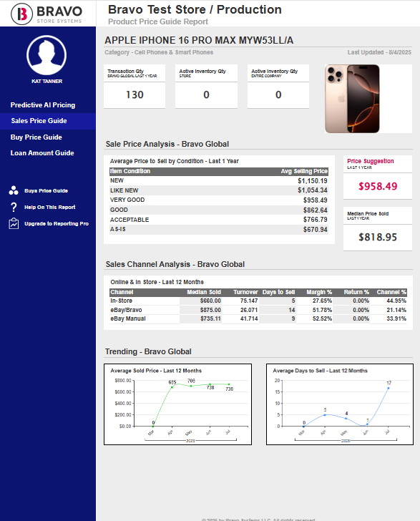420x521 pixels.
Task: Select the AS-IS condition row
Action: (x=219, y=229)
